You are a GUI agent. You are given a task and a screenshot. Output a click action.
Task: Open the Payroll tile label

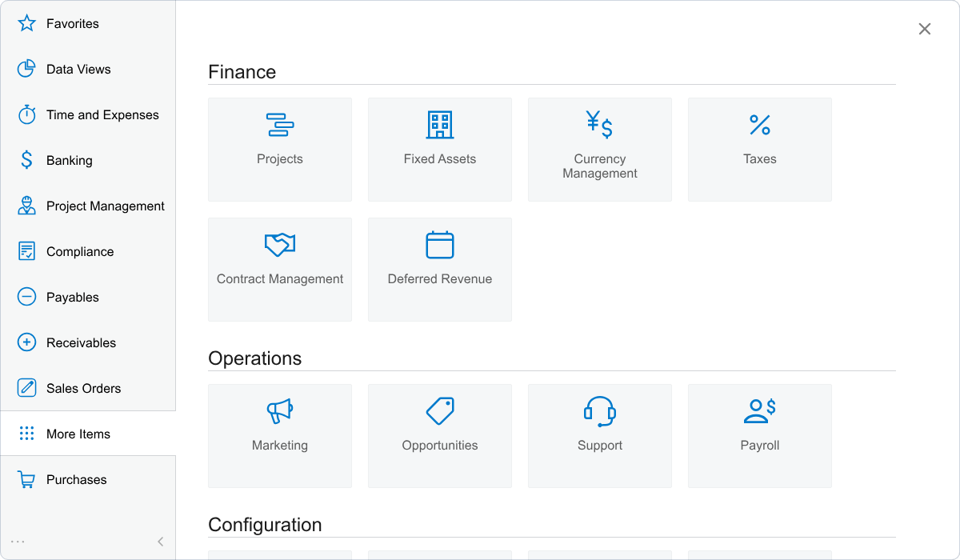pos(760,446)
